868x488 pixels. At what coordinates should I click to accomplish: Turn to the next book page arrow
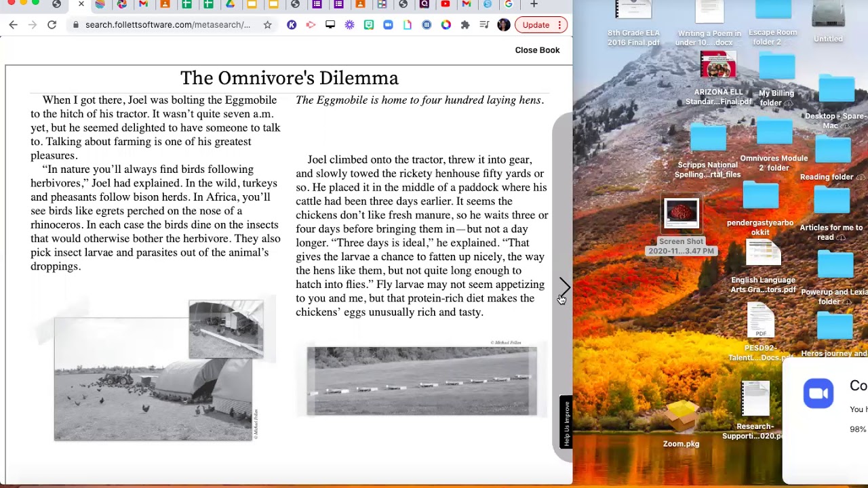pyautogui.click(x=564, y=287)
